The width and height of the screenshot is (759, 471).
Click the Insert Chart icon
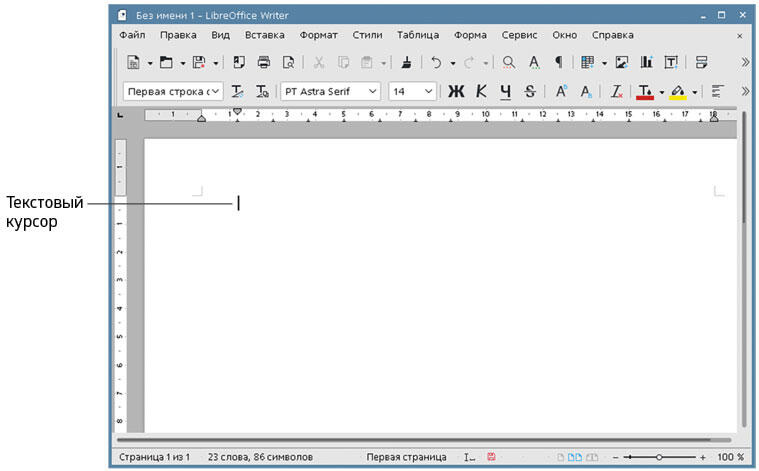coord(646,62)
